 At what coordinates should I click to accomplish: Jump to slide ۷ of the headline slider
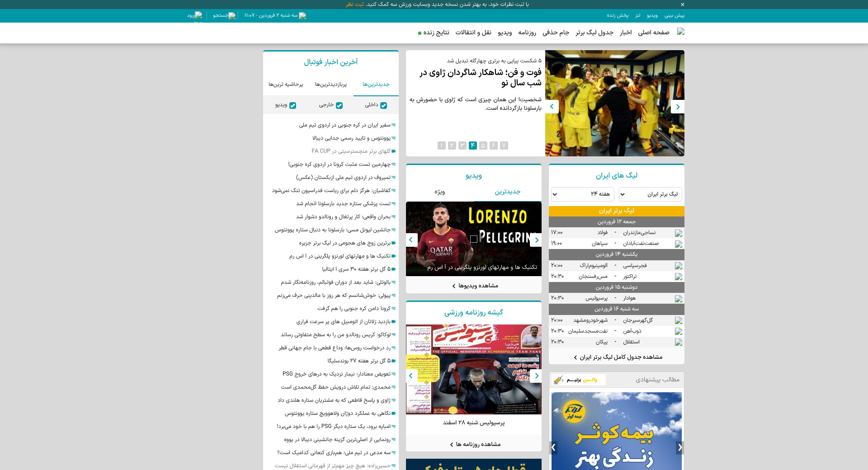[x=504, y=146]
